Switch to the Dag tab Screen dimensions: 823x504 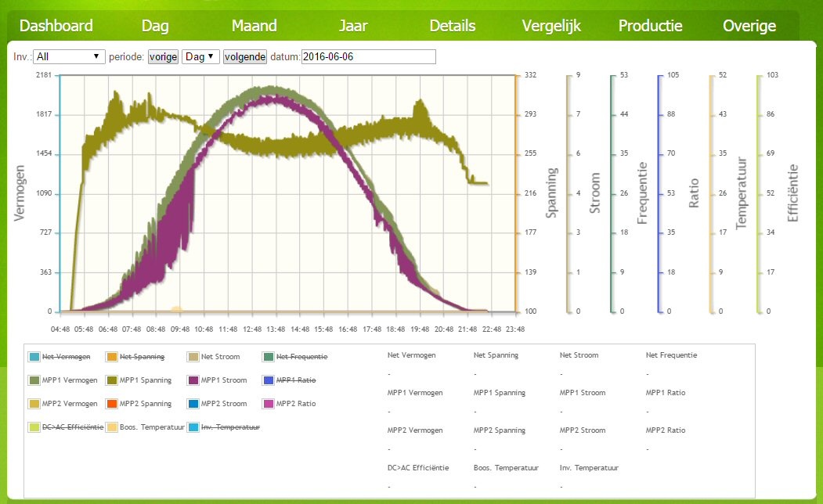click(x=155, y=26)
